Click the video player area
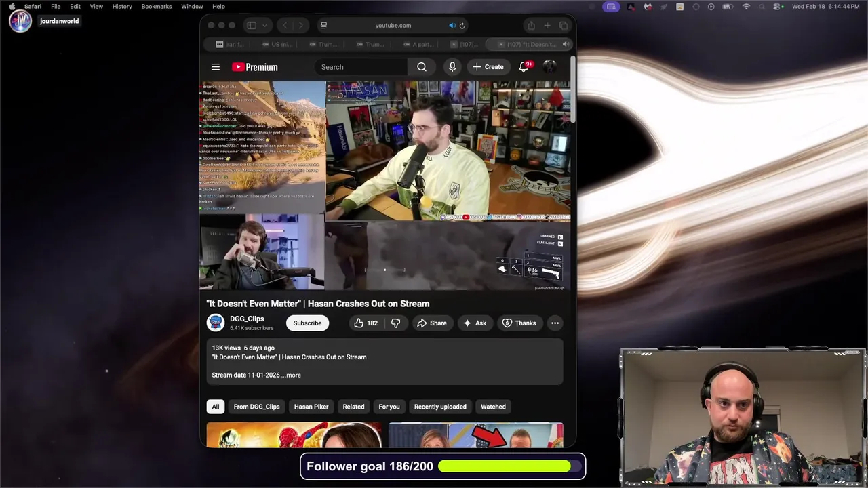This screenshot has width=868, height=488. (385, 186)
